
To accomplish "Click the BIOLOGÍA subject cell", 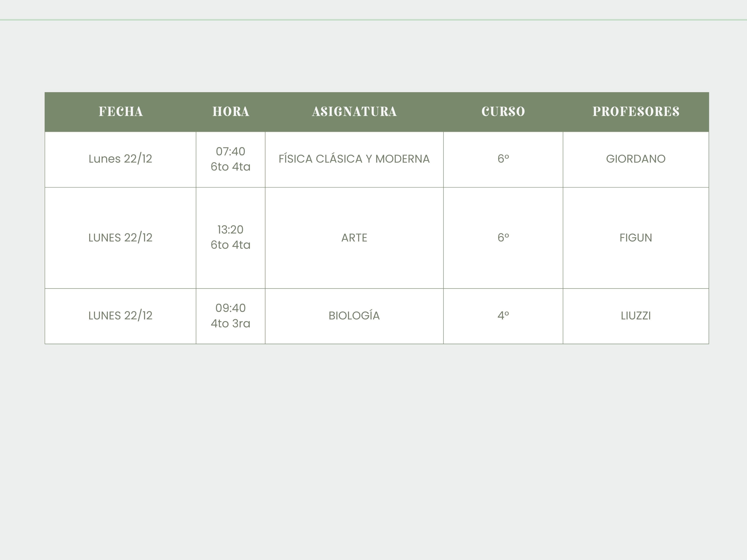I will pos(354,316).
